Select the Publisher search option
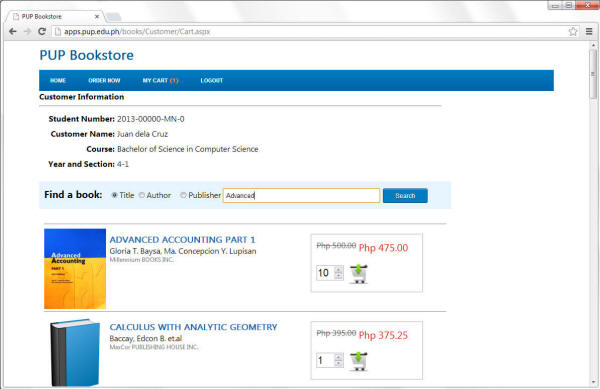 point(183,195)
